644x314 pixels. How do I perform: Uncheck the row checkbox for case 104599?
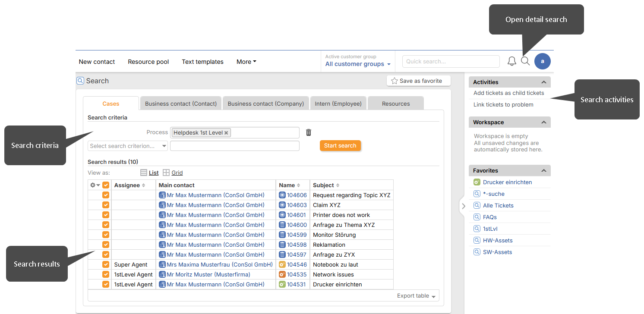[106, 235]
